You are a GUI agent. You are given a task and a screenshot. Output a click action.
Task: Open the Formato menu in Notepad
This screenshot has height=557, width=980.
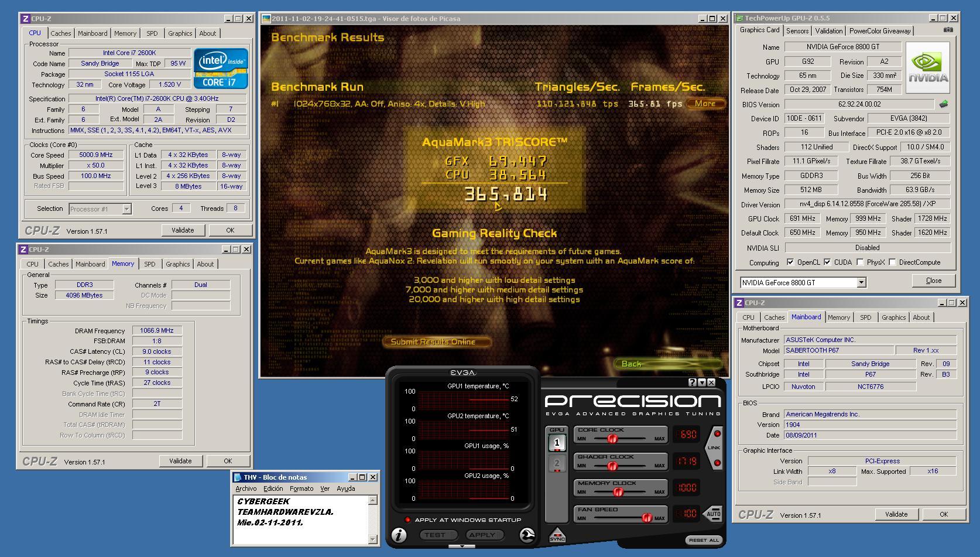(301, 488)
